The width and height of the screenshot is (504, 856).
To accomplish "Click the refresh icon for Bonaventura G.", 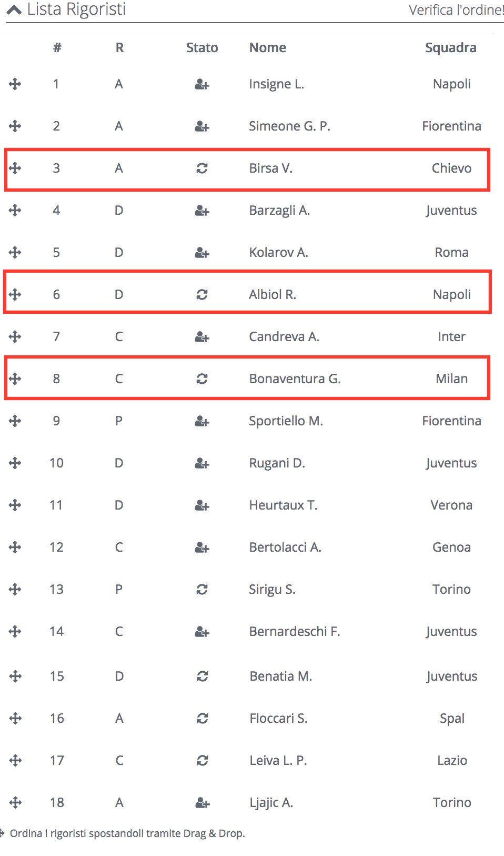I will point(202,379).
